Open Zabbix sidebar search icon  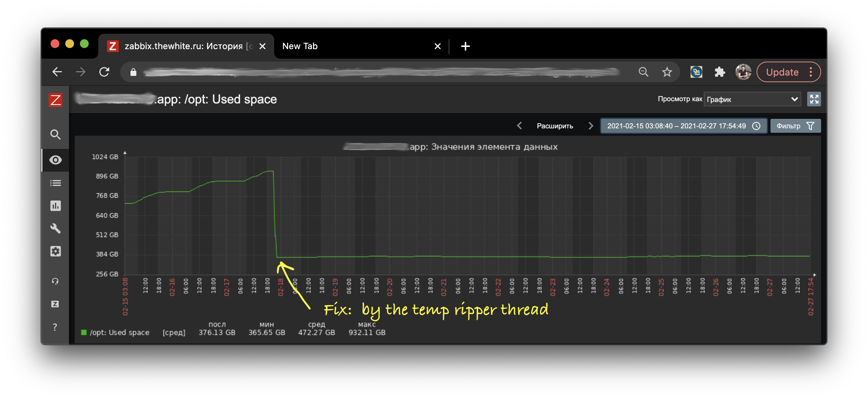tap(55, 135)
